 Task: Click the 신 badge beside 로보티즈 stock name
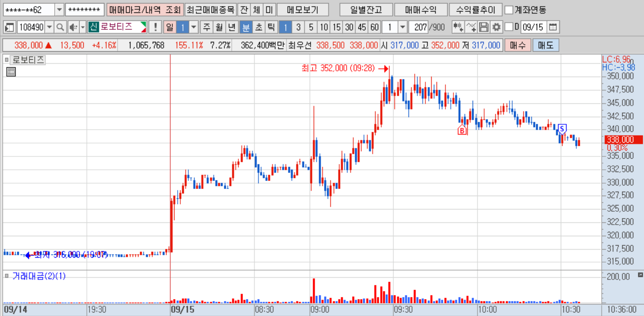coord(93,27)
